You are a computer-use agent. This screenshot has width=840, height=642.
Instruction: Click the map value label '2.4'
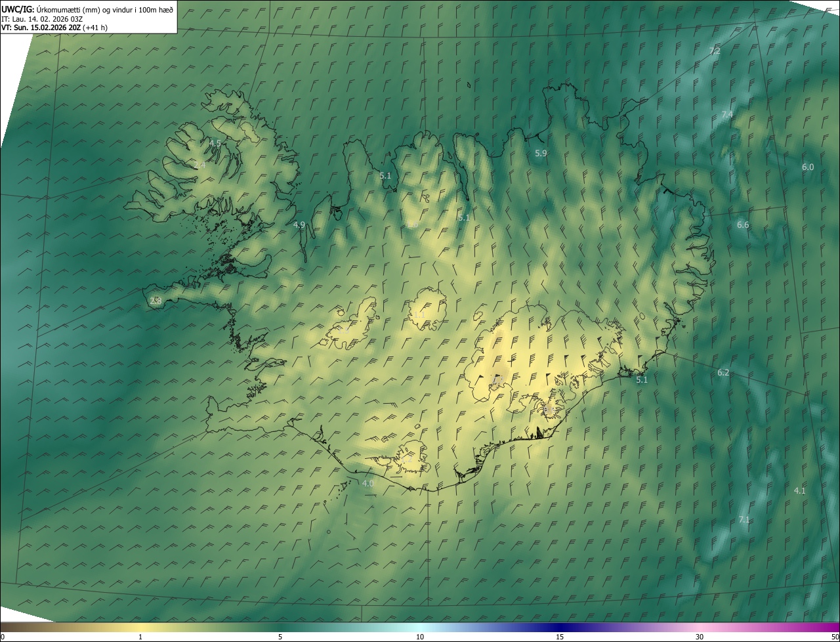click(x=200, y=165)
